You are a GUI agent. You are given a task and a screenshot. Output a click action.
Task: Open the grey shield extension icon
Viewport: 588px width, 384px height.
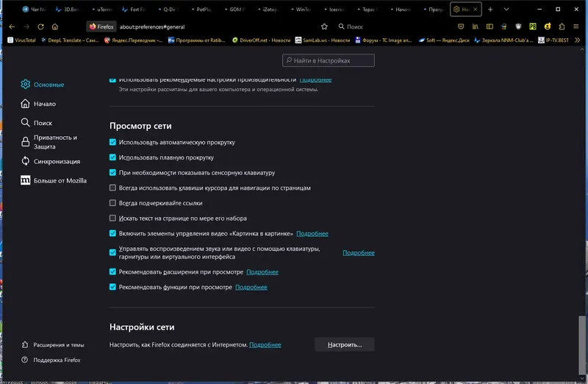pos(518,26)
